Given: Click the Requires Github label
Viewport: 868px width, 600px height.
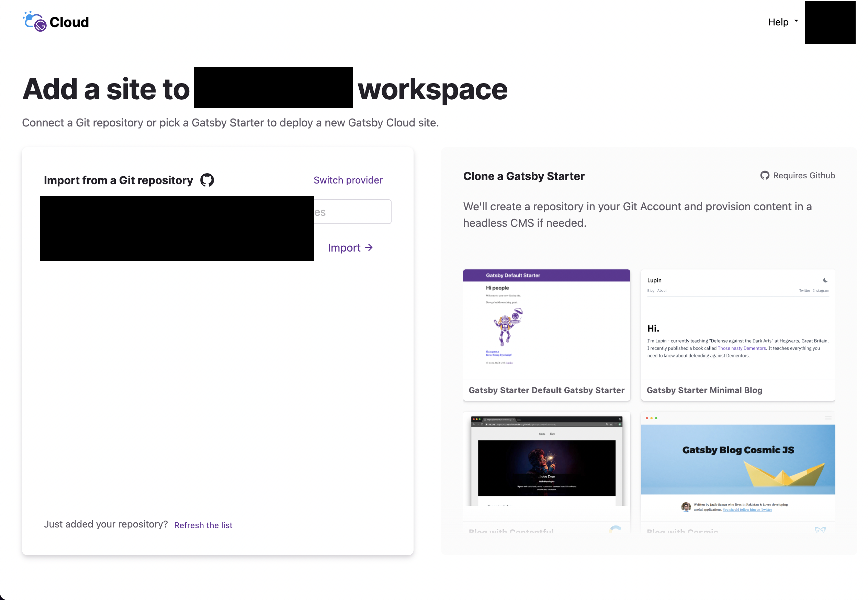Looking at the screenshot, I should click(804, 176).
